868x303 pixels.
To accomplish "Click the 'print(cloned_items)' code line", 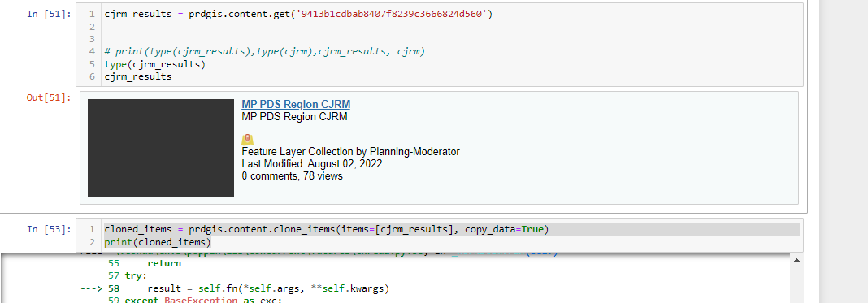I will [157, 242].
